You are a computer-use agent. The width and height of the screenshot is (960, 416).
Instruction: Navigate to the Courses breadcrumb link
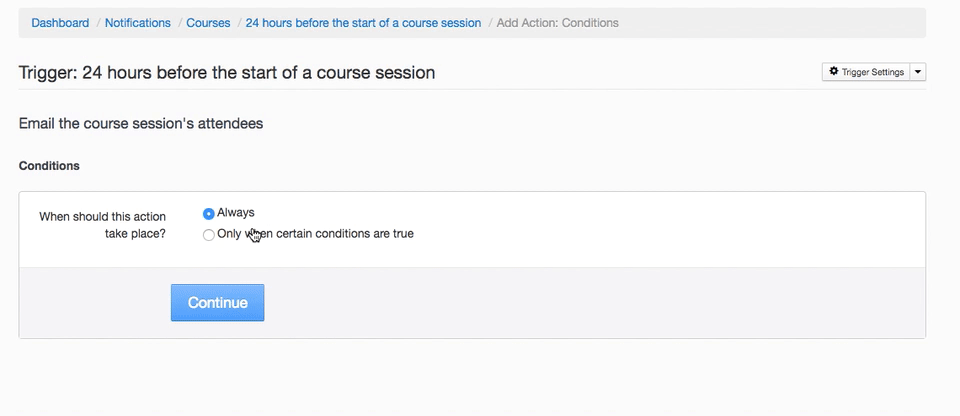[x=208, y=22]
